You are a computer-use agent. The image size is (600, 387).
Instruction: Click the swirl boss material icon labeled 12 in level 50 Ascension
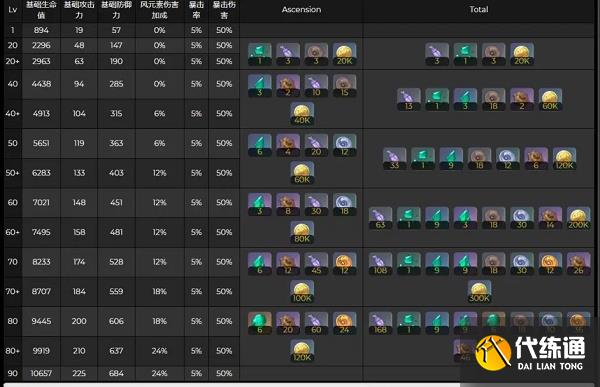coord(344,145)
